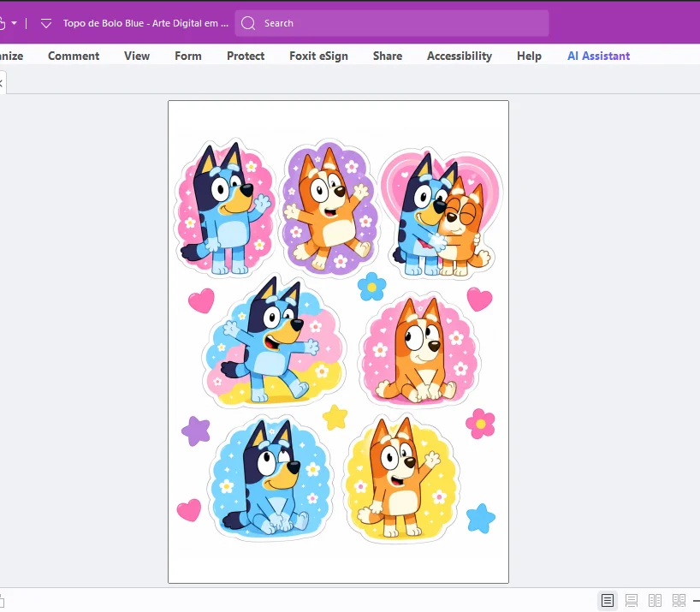The width and height of the screenshot is (700, 612).
Task: Switch to the View tab
Action: point(137,56)
